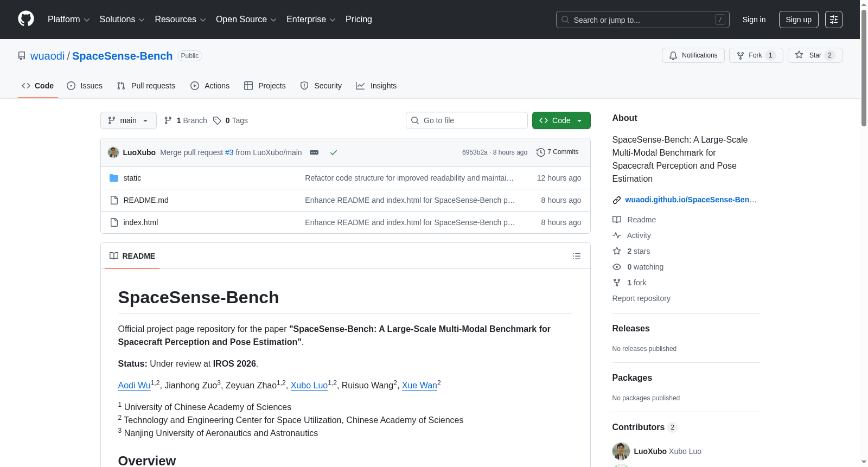Open LuoXubo's avatar in the commit bar
868x467 pixels.
113,152
